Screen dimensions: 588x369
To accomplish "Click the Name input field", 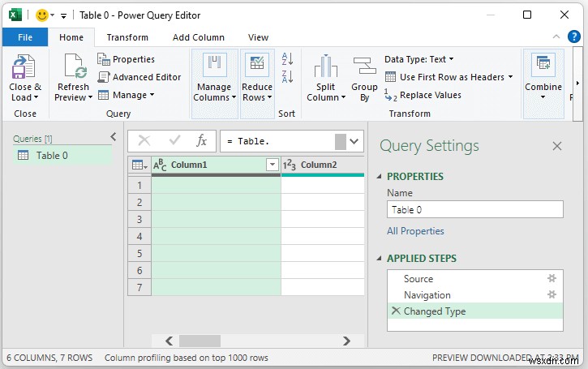I will coord(474,209).
